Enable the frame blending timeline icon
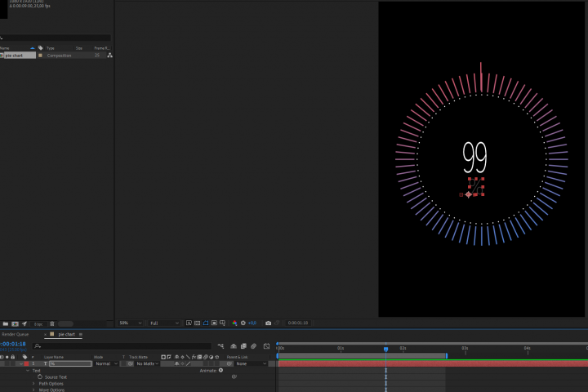Viewport: 588px width, 392px height. 243,346
